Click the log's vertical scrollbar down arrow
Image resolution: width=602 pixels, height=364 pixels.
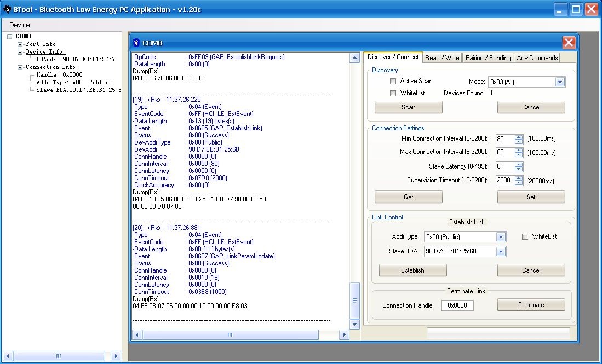355,325
